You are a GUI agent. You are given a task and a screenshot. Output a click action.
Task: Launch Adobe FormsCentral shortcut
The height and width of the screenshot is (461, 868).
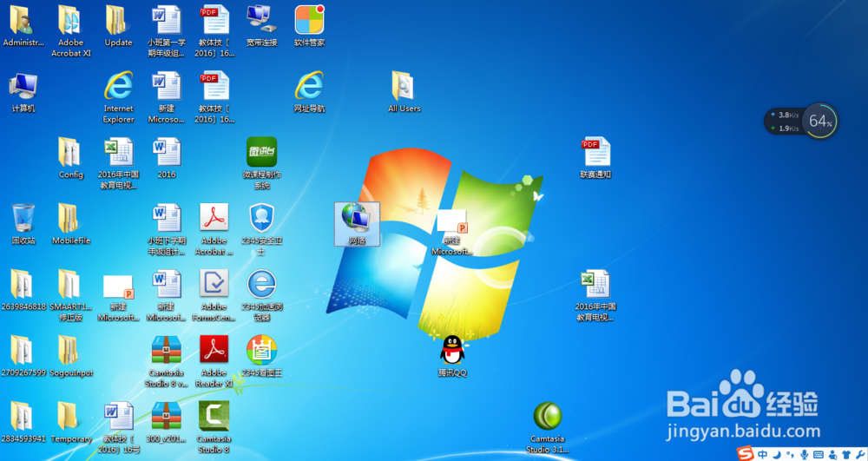[214, 295]
